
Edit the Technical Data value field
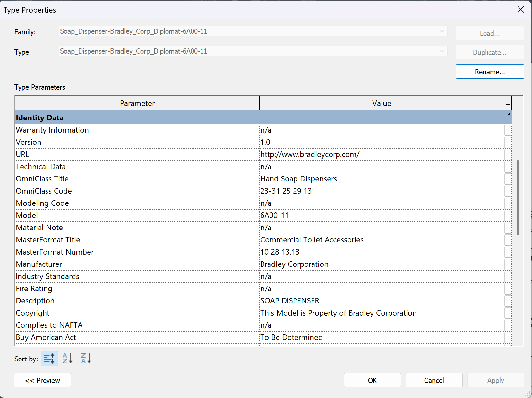[382, 167]
